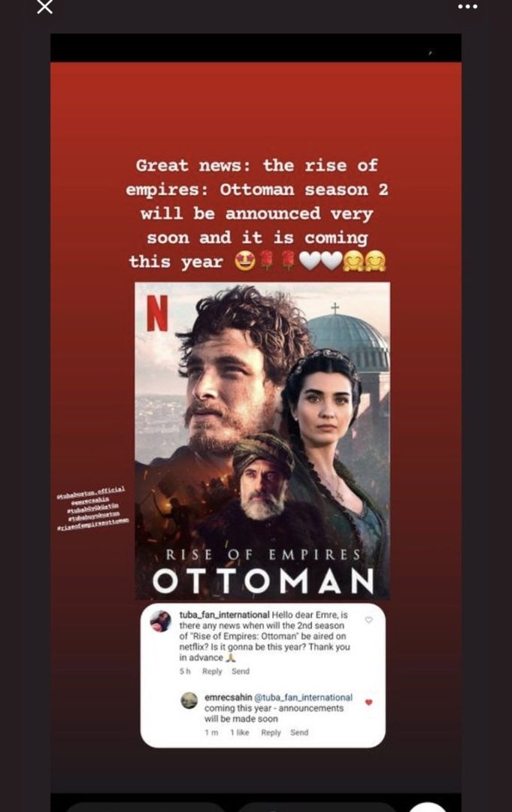The image size is (512, 812).
Task: Tap the left message field at the bottom
Action: pos(145,807)
